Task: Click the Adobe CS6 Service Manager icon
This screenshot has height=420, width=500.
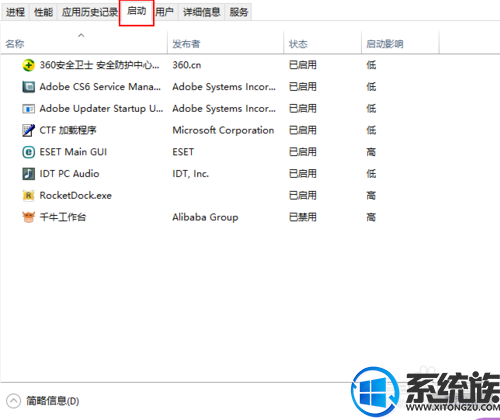Action: coord(29,87)
